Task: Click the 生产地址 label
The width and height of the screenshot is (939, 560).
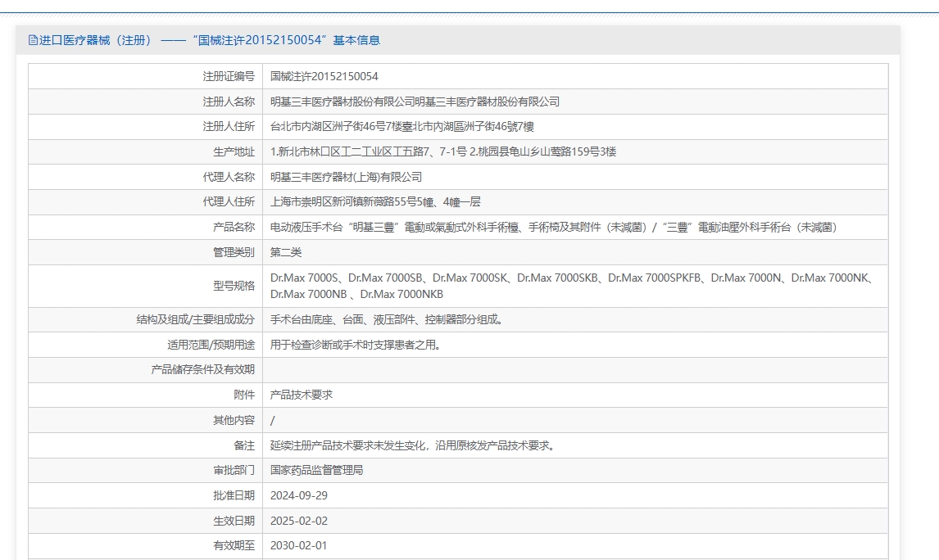Action: 234,152
